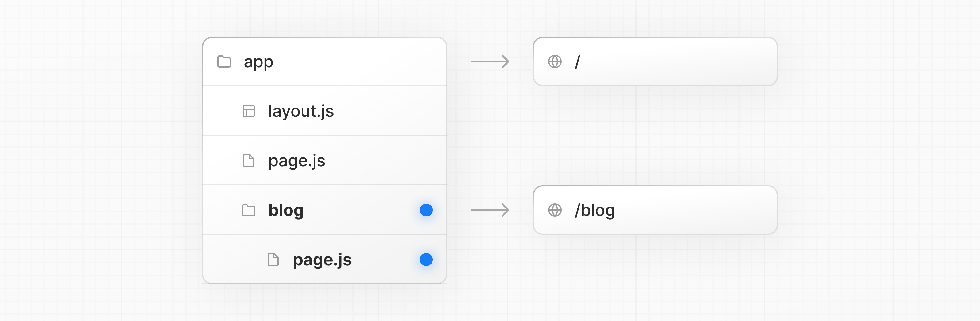Open the bold page.js label under blog
Image resolution: width=980 pixels, height=321 pixels.
pos(322,260)
